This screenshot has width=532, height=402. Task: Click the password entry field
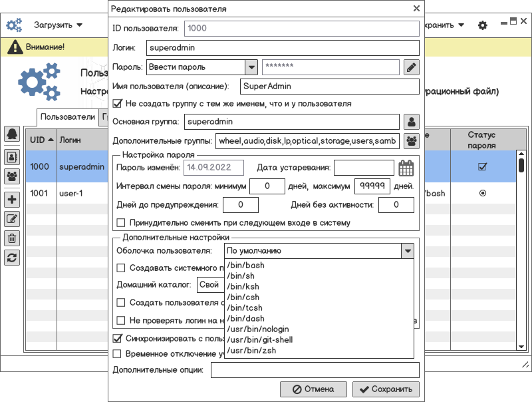point(331,67)
